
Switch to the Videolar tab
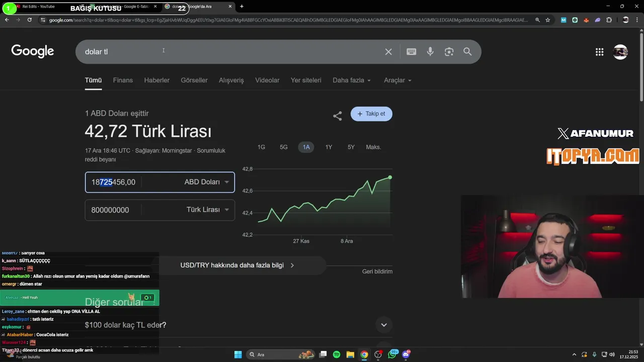[x=267, y=80]
